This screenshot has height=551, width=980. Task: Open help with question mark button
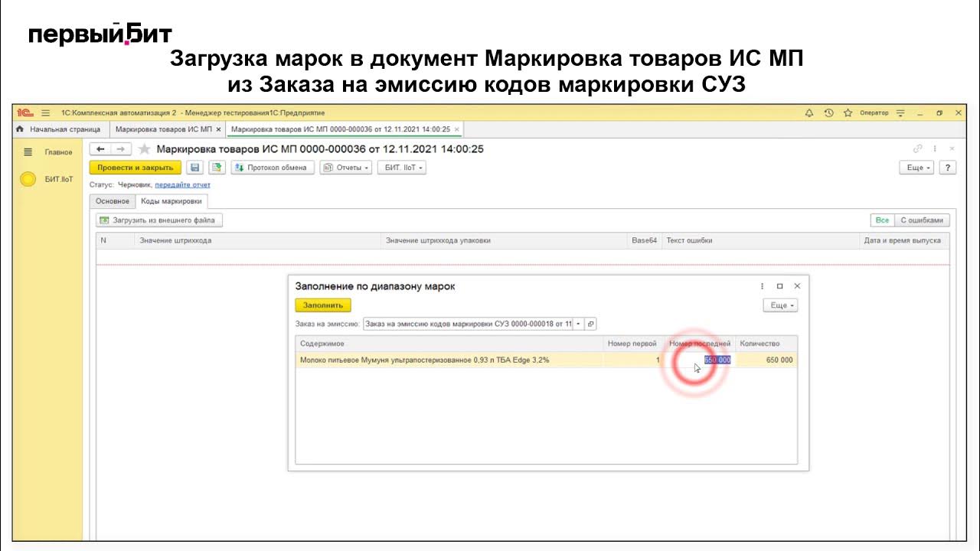[x=948, y=168]
